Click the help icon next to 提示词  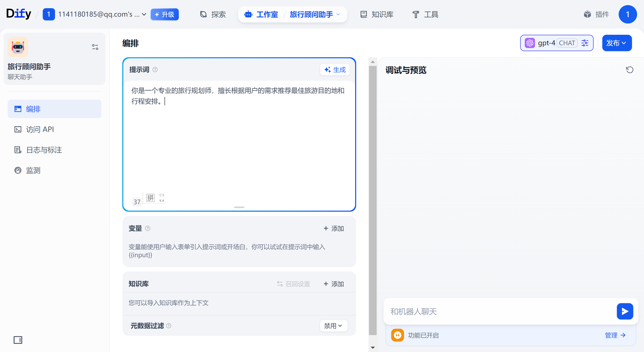(155, 70)
